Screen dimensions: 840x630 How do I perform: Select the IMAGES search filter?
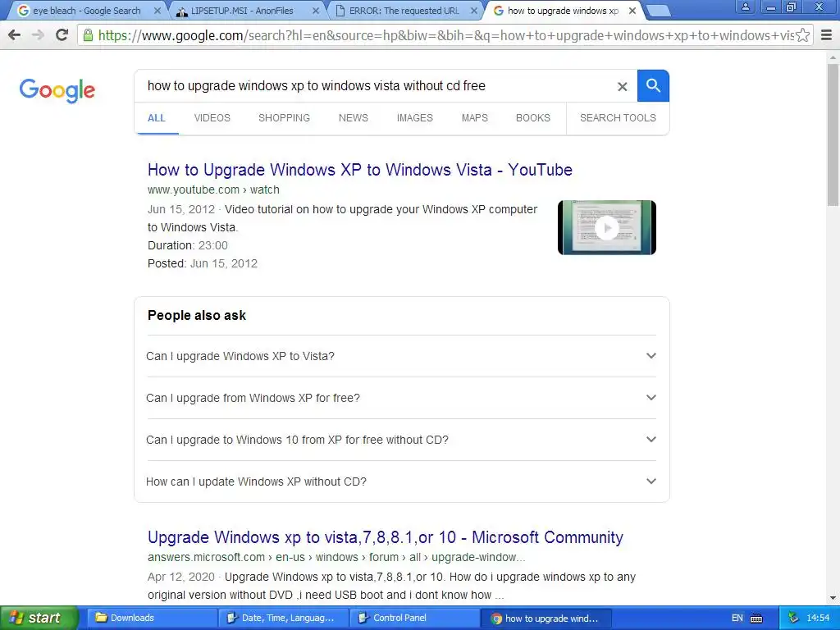click(414, 118)
